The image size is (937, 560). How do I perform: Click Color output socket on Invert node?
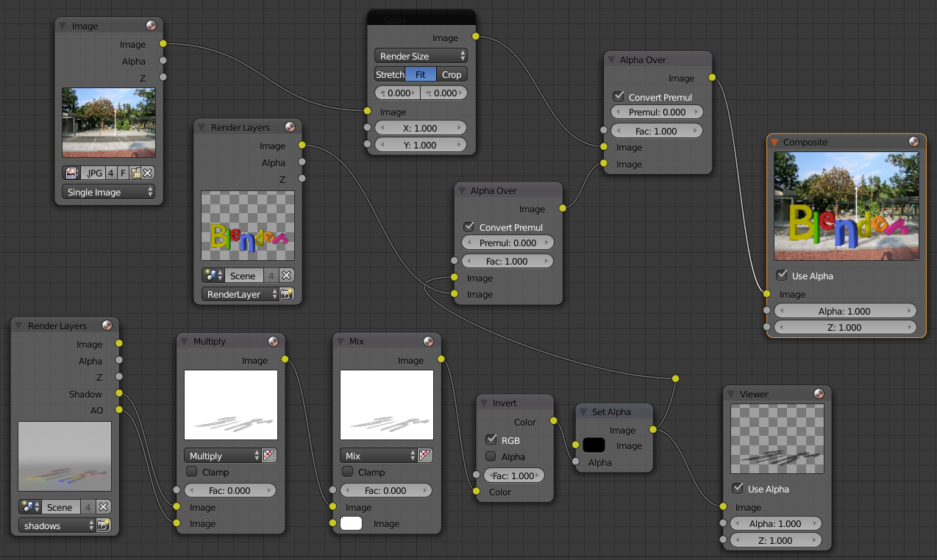554,421
